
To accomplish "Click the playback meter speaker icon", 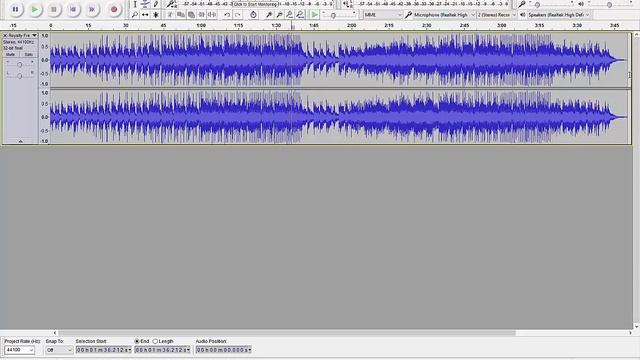I will point(346,4).
